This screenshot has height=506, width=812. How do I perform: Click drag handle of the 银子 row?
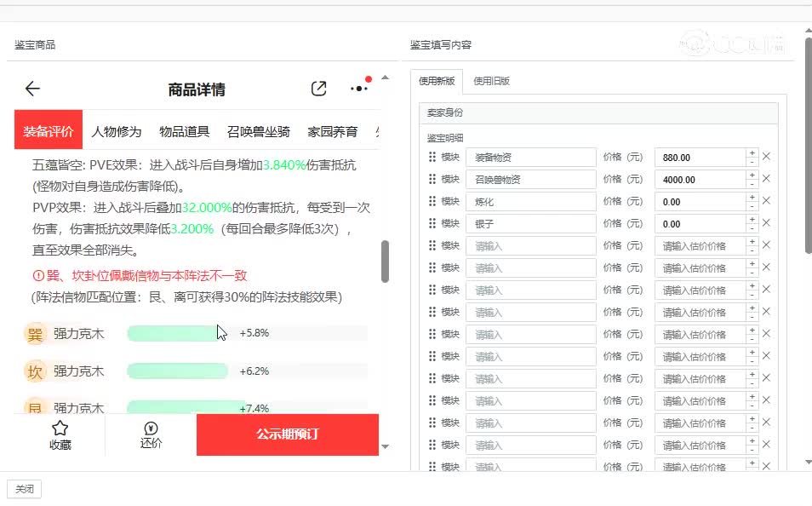point(432,223)
